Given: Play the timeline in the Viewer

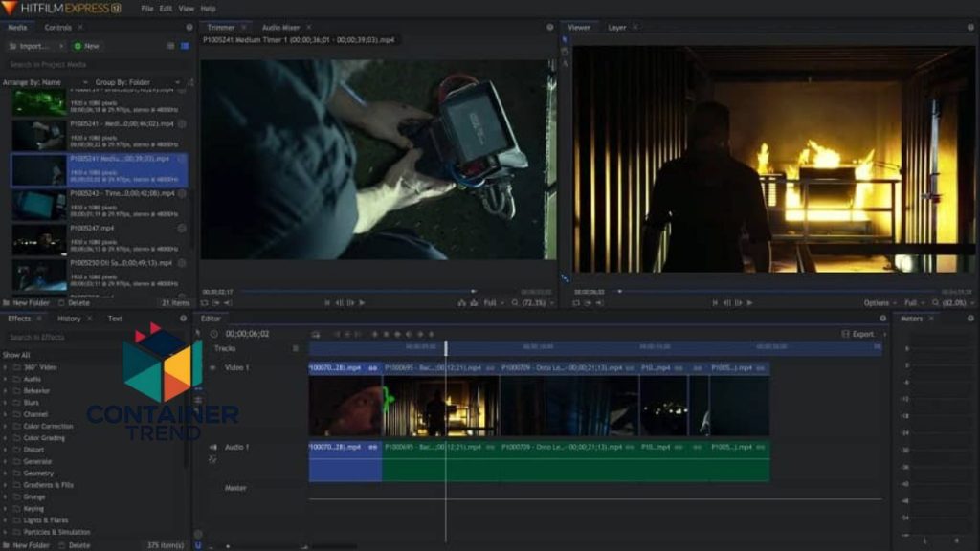Looking at the screenshot, I should (x=749, y=303).
